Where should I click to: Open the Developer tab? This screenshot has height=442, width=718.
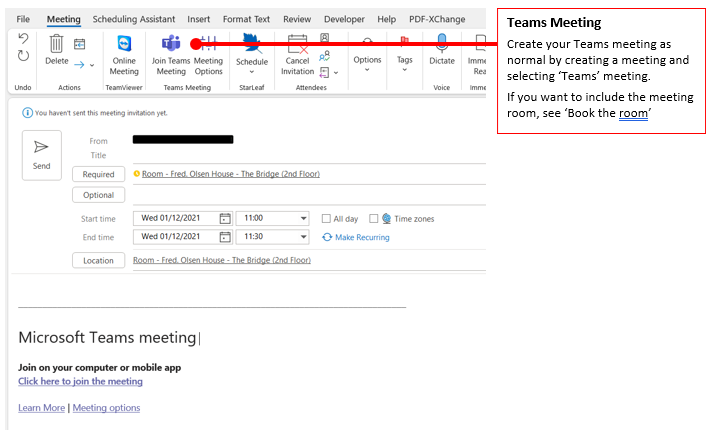pyautogui.click(x=344, y=19)
